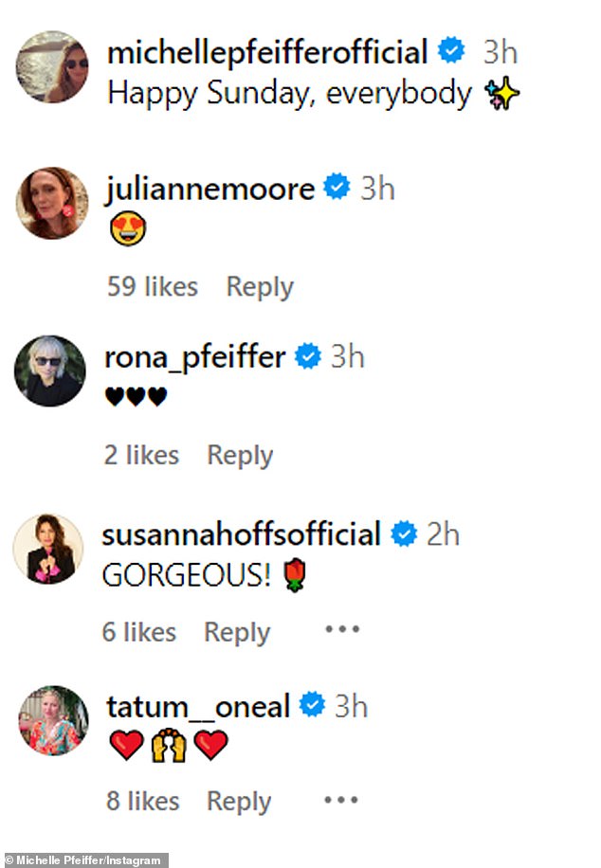Open juliannemoore profile avatar

coord(53,204)
